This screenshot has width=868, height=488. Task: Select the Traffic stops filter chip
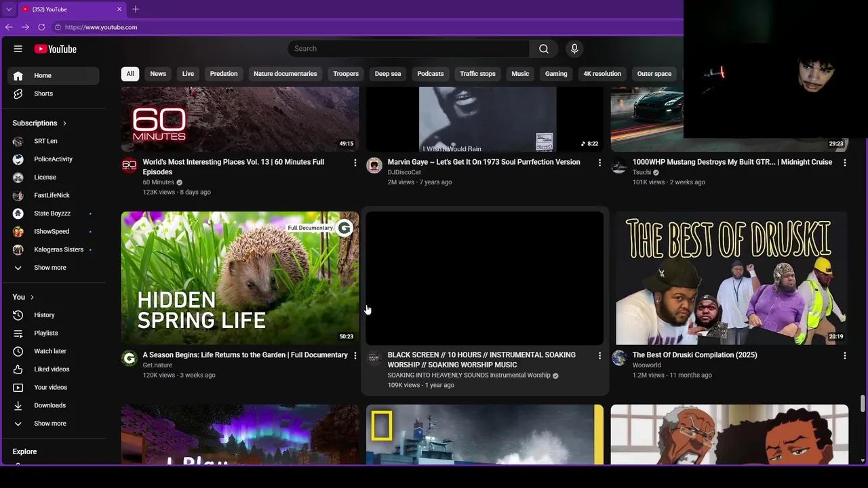click(x=478, y=74)
